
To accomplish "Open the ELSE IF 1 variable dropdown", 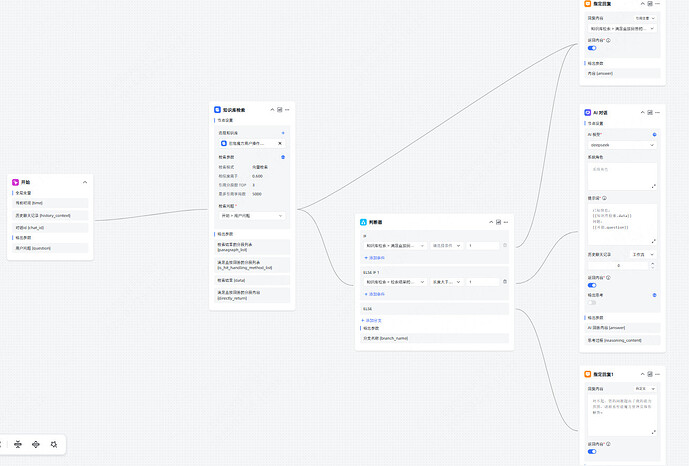I will coord(395,282).
